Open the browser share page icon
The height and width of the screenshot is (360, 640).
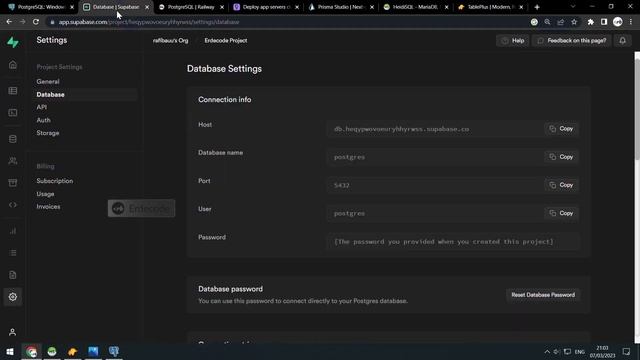[x=561, y=22]
